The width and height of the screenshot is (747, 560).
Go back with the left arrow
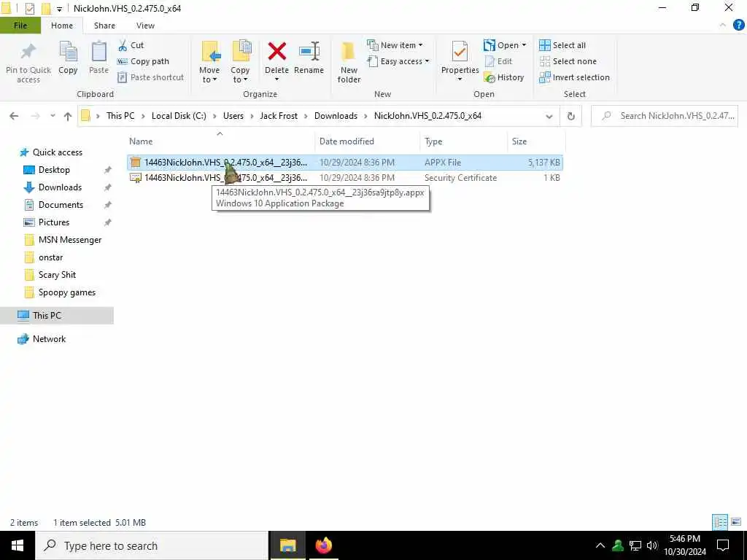(x=14, y=116)
